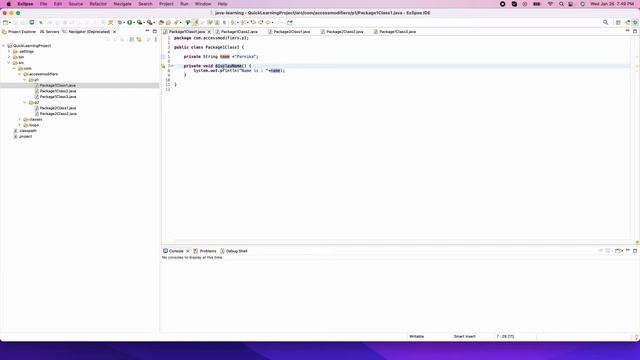Collapse the accessmodifiers folder

(x=20, y=74)
